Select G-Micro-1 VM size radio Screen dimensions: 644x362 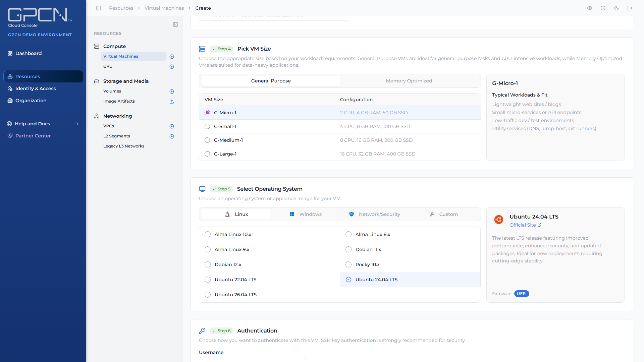click(x=207, y=113)
